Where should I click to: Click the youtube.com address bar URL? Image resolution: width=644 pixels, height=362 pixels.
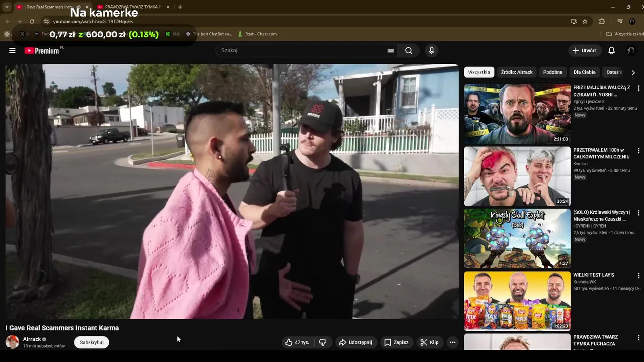[93, 21]
